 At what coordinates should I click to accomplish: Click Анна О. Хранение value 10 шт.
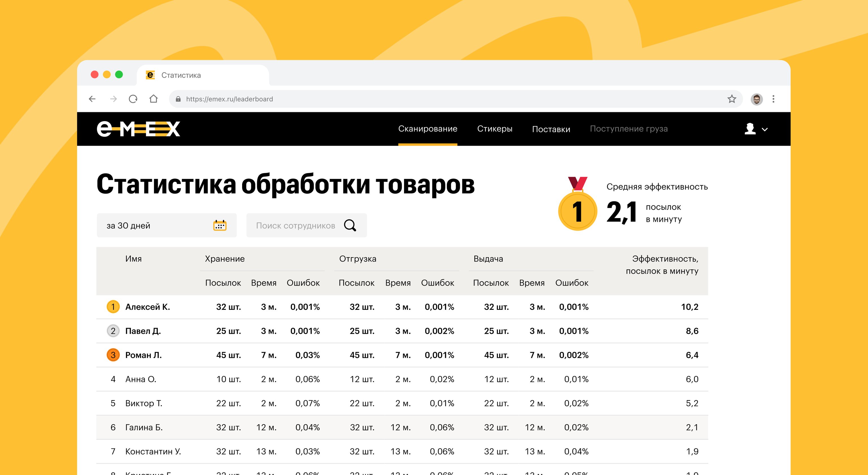(229, 379)
